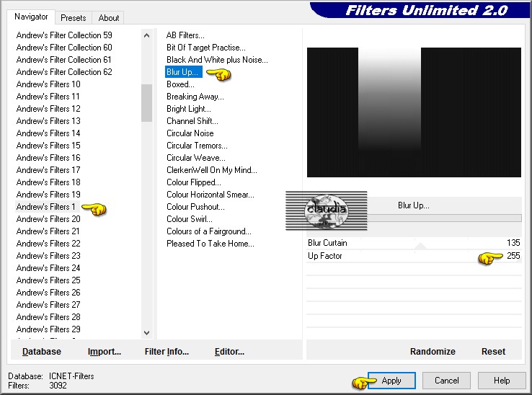
Task: Select Andrew's Filters 11 category
Action: pos(48,97)
